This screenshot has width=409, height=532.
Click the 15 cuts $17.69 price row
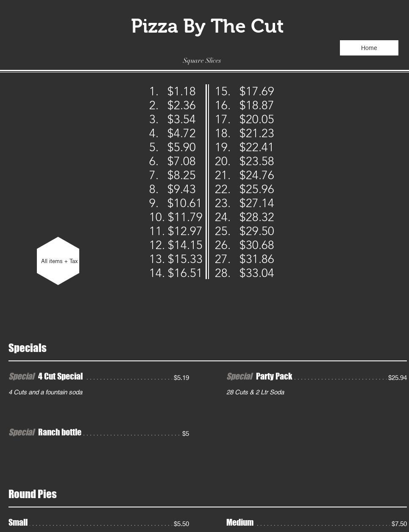pos(245,91)
